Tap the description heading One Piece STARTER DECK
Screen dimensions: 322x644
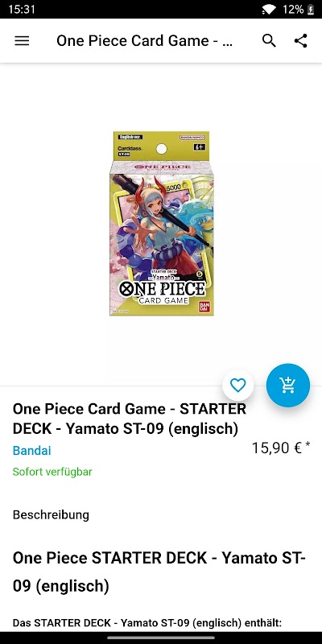point(159,572)
